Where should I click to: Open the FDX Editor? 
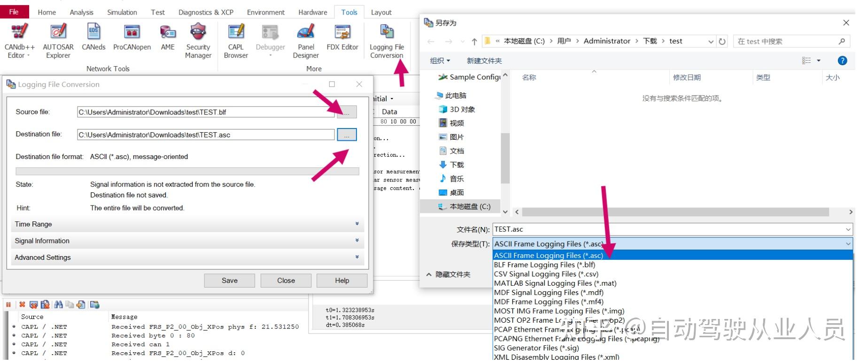(x=342, y=37)
